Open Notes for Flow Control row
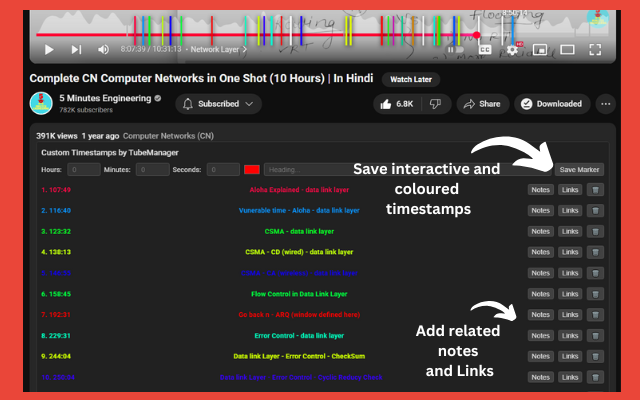Screen dimensions: 640x400 [540, 294]
